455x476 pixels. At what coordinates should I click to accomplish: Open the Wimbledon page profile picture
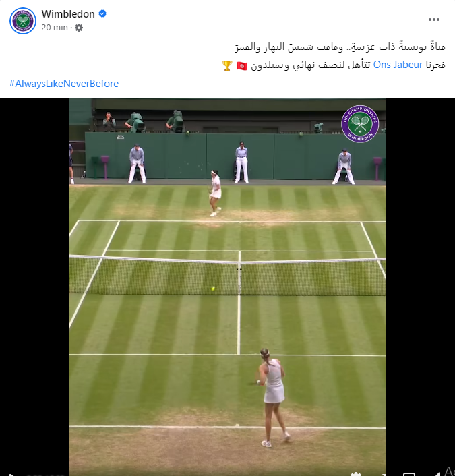pyautogui.click(x=23, y=21)
